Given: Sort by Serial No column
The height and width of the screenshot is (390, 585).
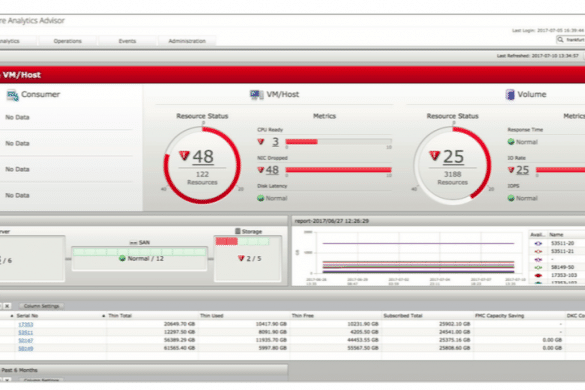Looking at the screenshot, I should tap(27, 316).
